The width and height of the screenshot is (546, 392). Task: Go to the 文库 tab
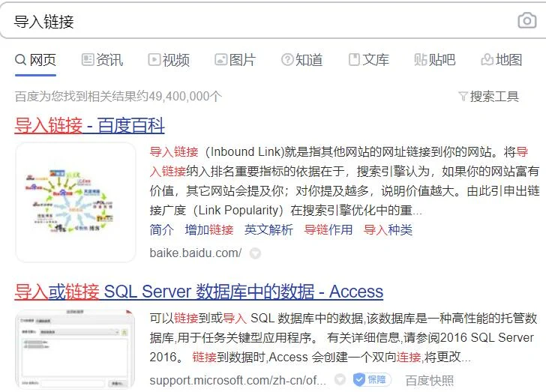tap(368, 60)
